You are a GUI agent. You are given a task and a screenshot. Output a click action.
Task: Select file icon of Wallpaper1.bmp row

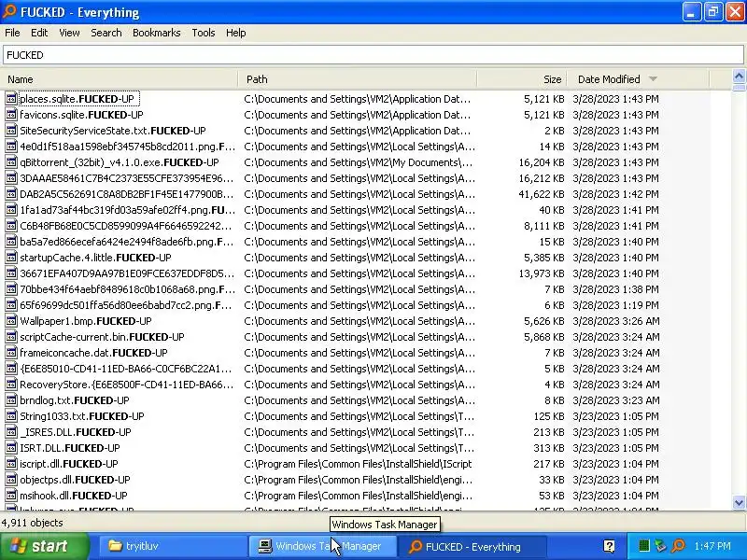click(x=11, y=321)
